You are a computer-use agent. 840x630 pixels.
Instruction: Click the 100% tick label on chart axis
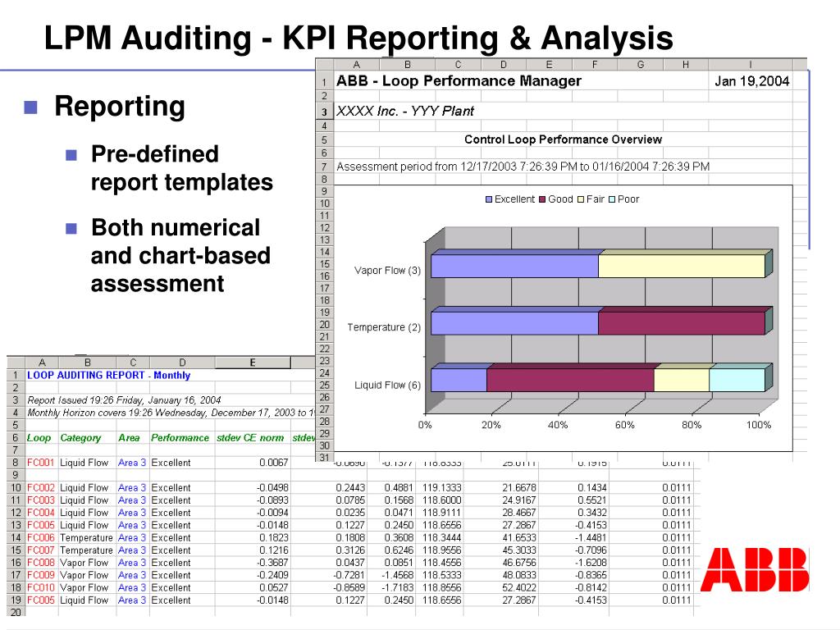click(x=759, y=425)
